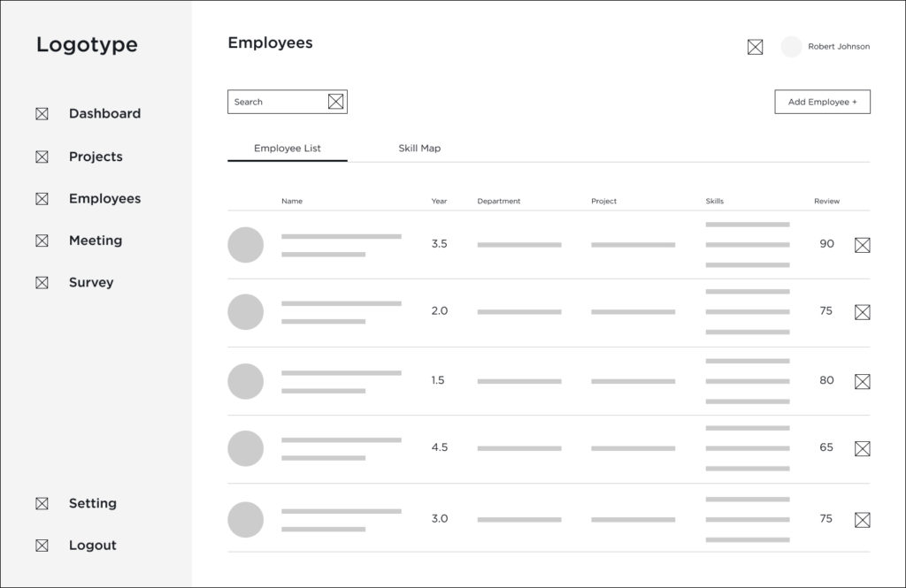The width and height of the screenshot is (906, 588).
Task: Click the Review column header
Action: (x=826, y=202)
